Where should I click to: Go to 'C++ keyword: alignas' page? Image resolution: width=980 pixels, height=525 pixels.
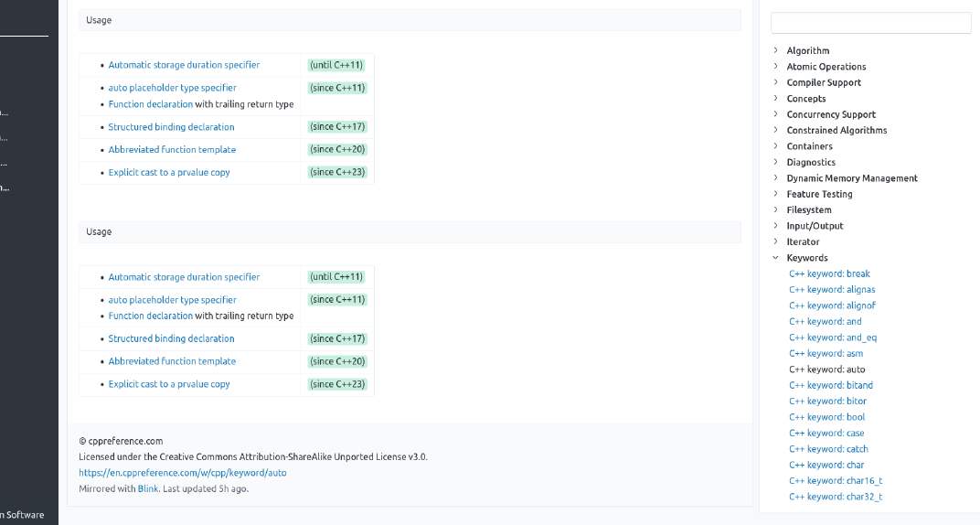tap(832, 290)
